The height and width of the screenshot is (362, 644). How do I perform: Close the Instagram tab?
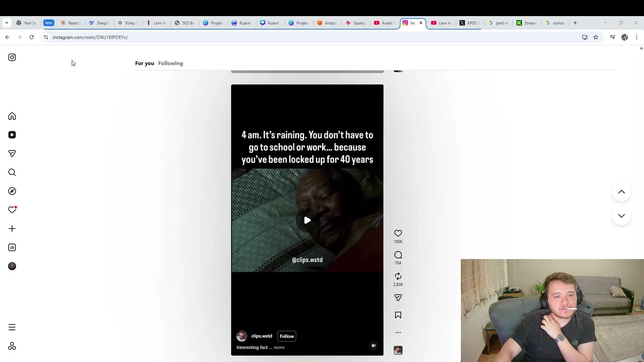[x=421, y=23]
